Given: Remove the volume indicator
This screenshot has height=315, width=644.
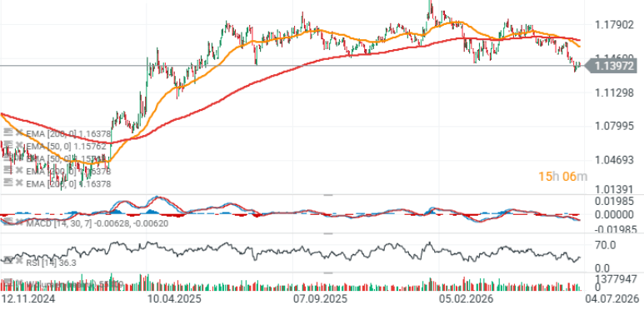Looking at the screenshot, I should pos(18,282).
